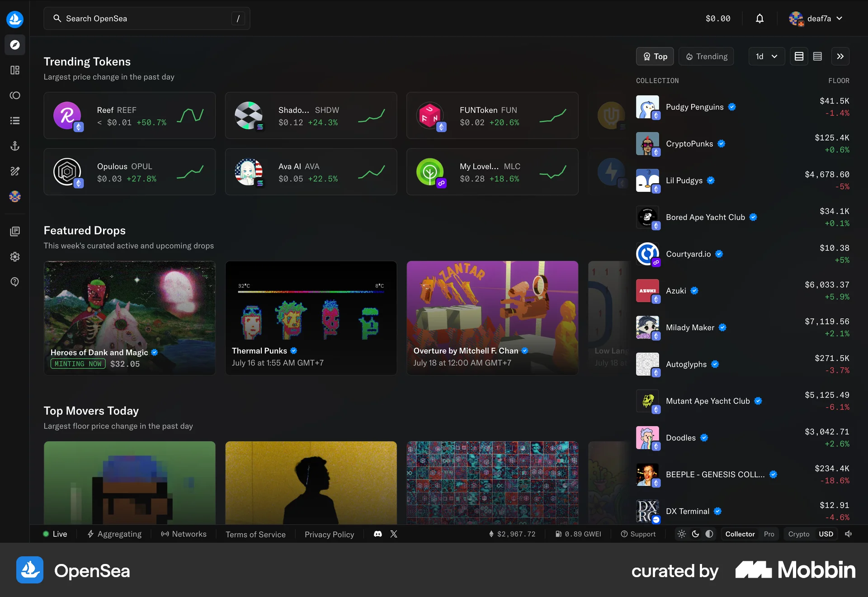The height and width of the screenshot is (597, 868).
Task: Open the X (Twitter) icon in status bar
Action: pos(394,534)
